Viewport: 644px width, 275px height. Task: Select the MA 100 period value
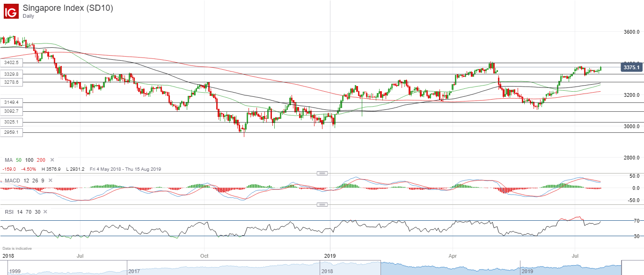[x=30, y=160]
